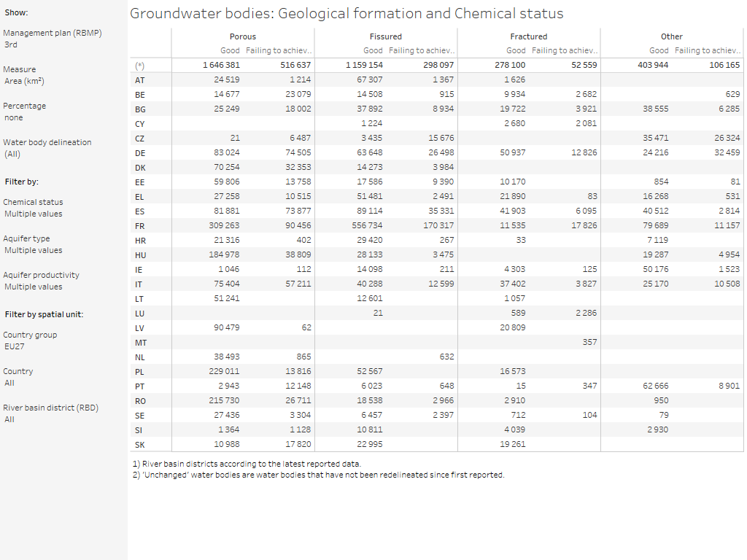This screenshot has width=747, height=560.
Task: Select the SI country row label
Action: [139, 431]
